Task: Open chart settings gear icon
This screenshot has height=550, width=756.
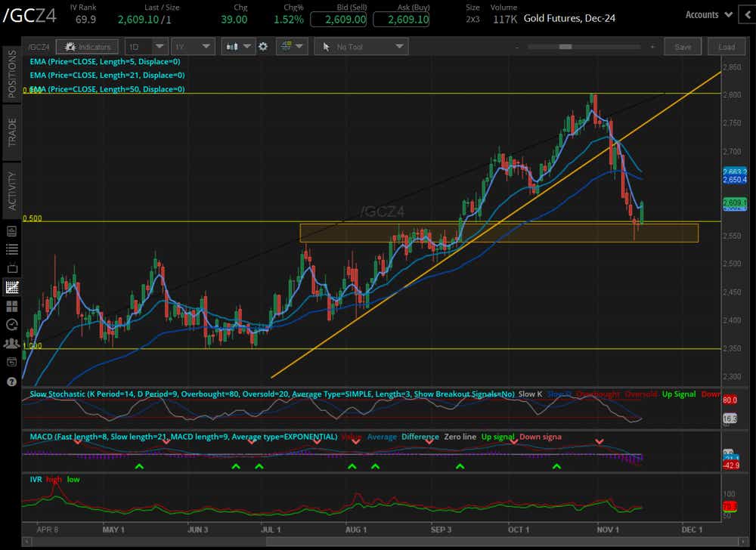Action: (x=263, y=47)
